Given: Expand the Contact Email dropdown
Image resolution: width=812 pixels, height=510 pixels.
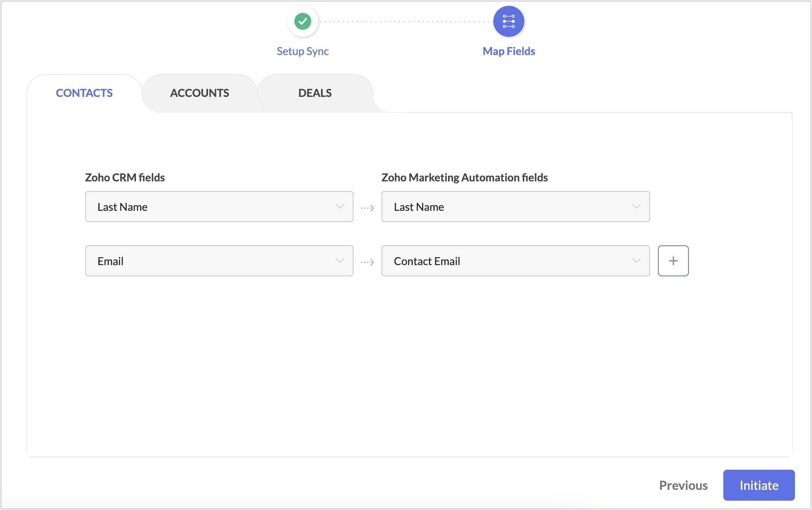Looking at the screenshot, I should tap(515, 261).
